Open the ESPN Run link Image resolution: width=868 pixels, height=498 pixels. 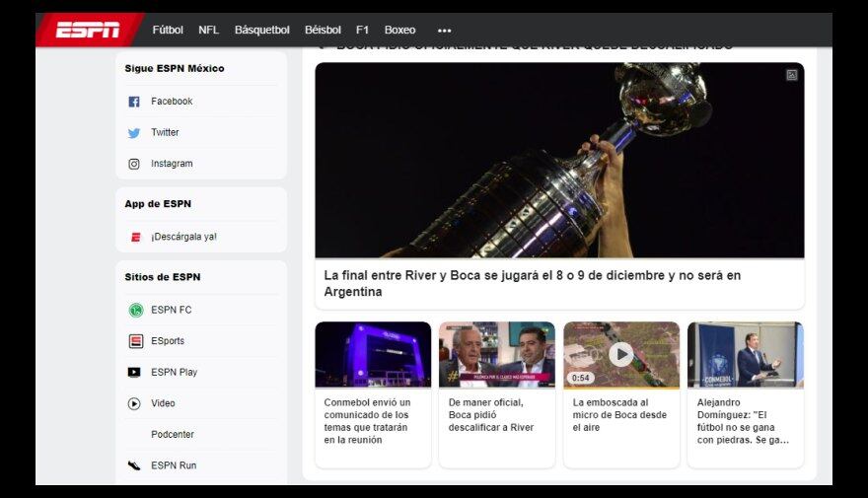(x=174, y=465)
